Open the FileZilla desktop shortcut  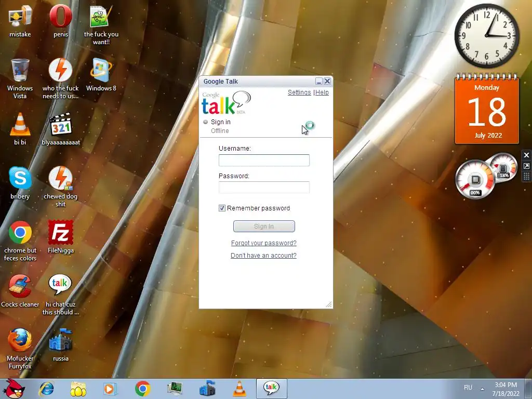click(61, 232)
